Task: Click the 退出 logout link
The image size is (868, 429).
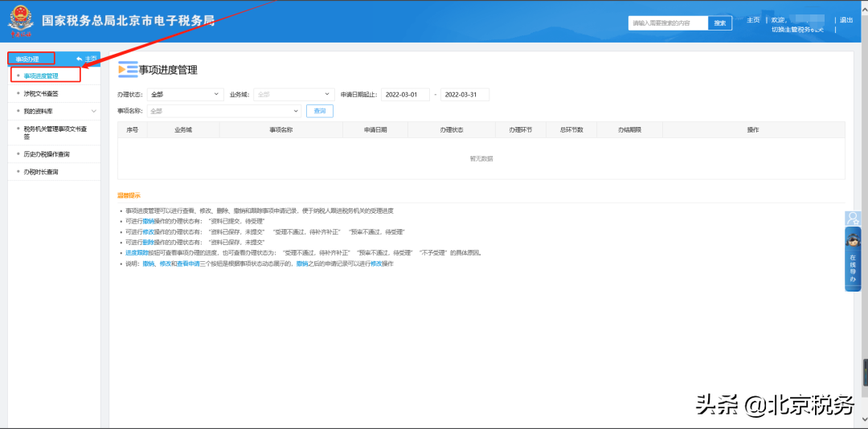Action: point(846,20)
